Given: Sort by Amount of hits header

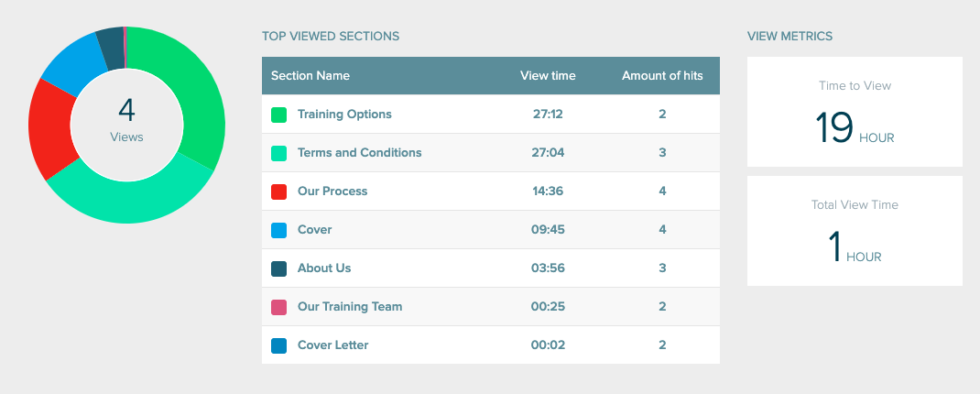Looking at the screenshot, I should [x=662, y=76].
